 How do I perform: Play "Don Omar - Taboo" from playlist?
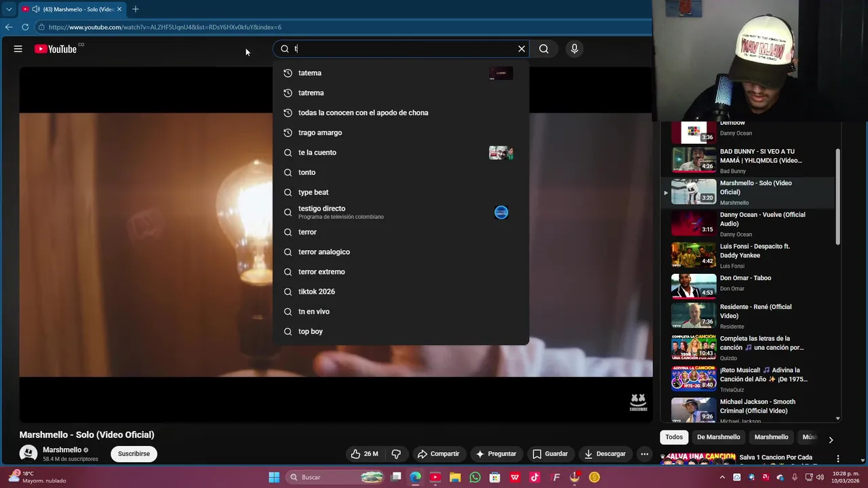749,286
